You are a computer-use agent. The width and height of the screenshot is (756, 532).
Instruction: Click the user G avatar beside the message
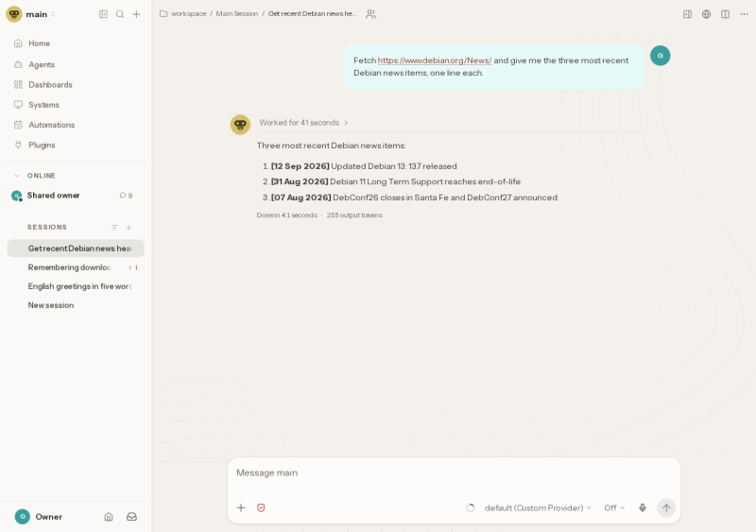point(660,56)
